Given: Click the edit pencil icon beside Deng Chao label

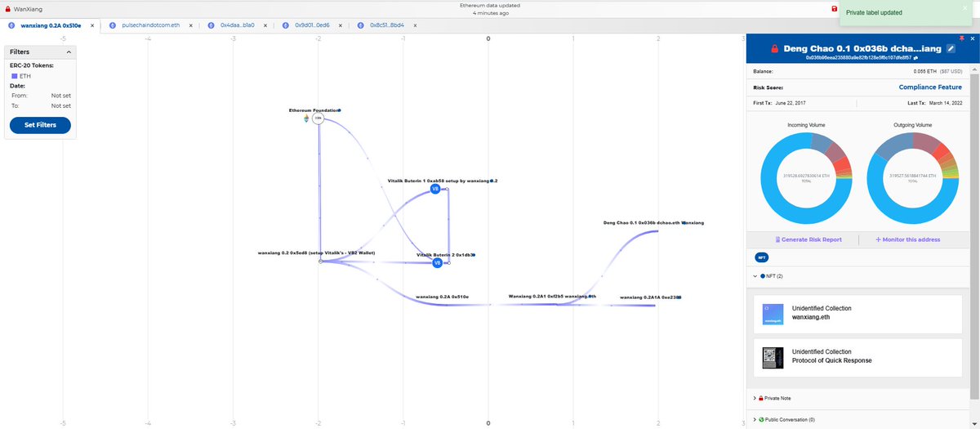Looking at the screenshot, I should (x=951, y=49).
